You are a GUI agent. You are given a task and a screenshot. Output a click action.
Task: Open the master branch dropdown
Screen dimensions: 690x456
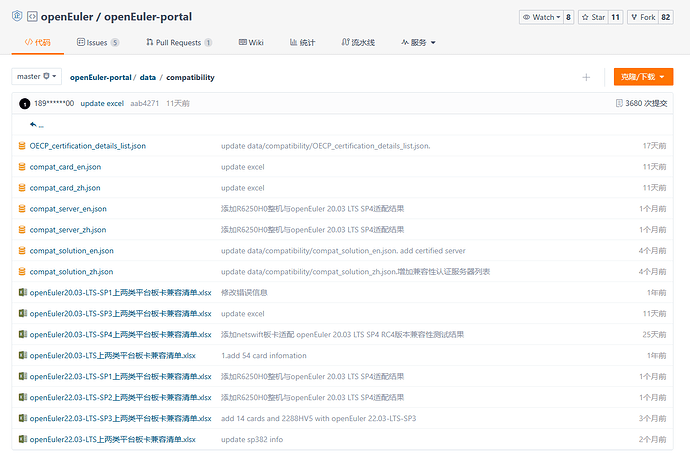point(37,77)
